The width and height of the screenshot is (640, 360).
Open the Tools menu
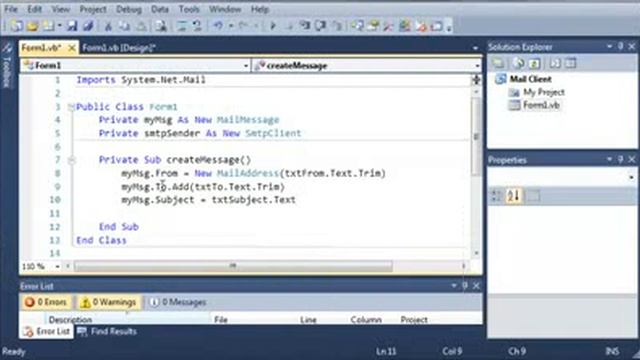tap(189, 9)
